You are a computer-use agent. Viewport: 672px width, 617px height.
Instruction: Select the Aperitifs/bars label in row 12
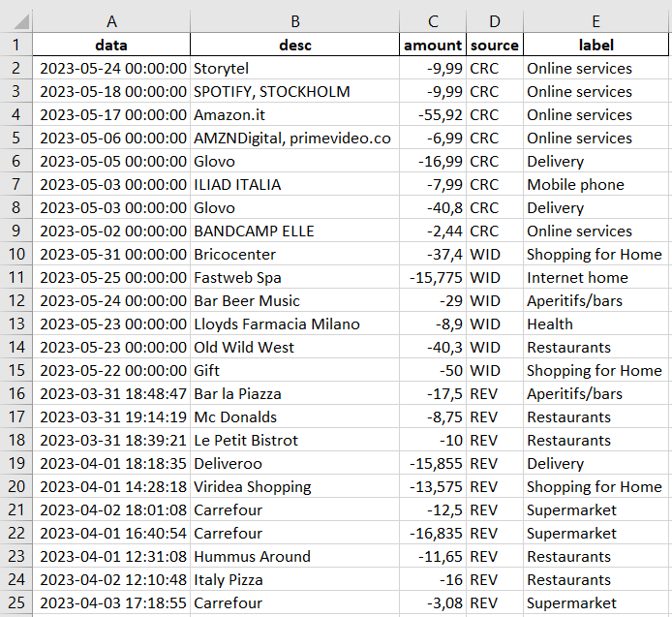[596, 300]
